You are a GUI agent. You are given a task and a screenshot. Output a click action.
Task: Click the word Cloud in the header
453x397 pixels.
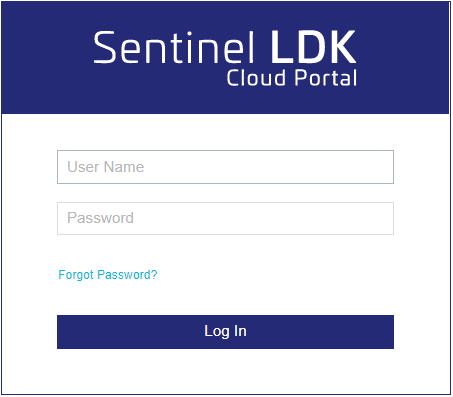[x=256, y=78]
